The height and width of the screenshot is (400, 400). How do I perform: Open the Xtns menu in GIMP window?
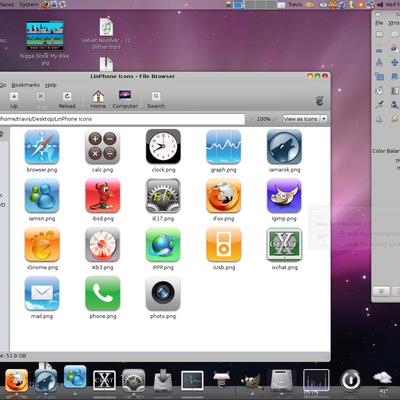click(394, 23)
